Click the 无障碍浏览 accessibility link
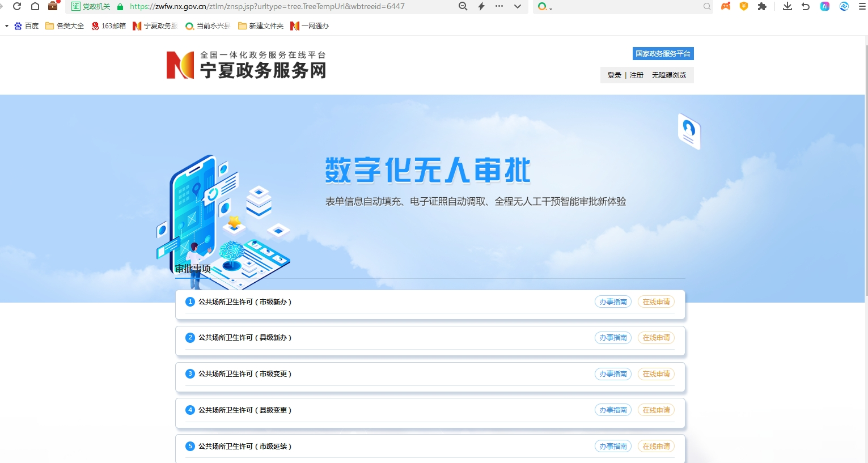This screenshot has width=868, height=463. tap(668, 75)
